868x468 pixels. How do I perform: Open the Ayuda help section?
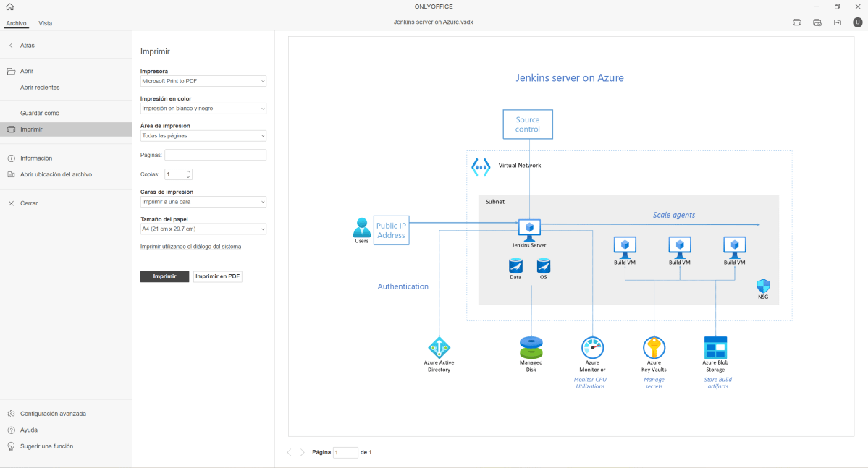pos(29,430)
